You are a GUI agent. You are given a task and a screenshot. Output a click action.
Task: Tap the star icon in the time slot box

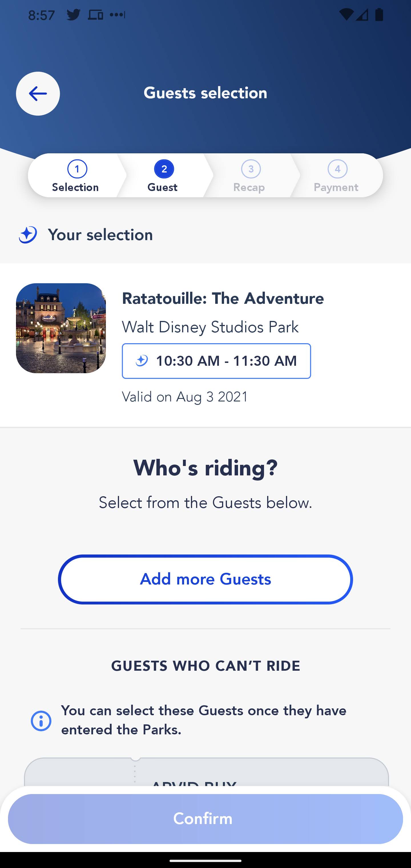[142, 361]
